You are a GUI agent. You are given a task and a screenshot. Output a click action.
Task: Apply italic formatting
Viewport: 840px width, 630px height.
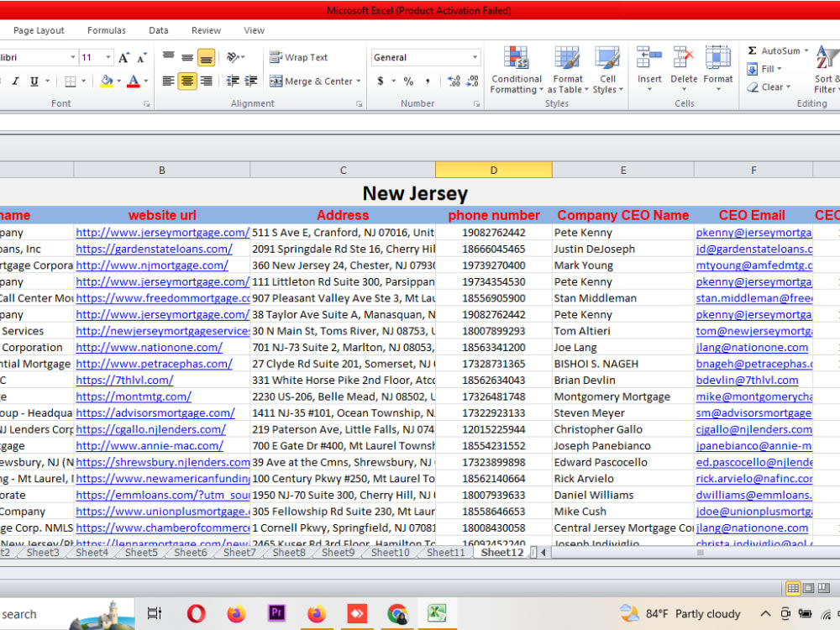pyautogui.click(x=15, y=81)
